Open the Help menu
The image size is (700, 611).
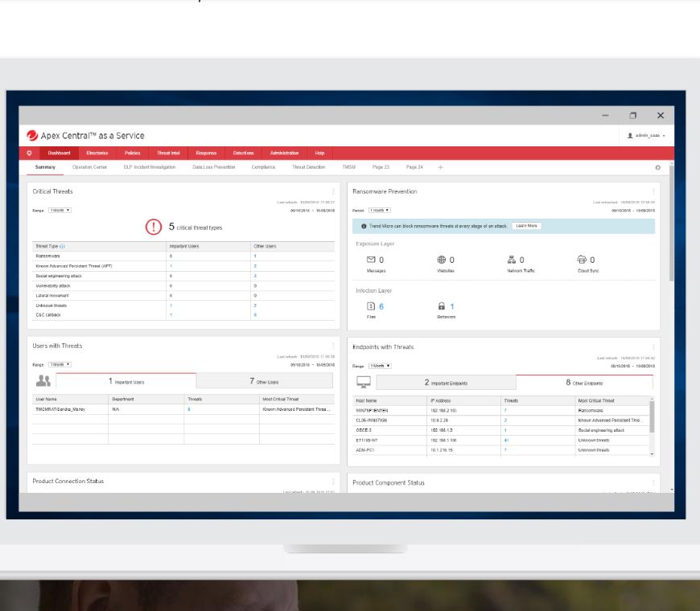319,153
